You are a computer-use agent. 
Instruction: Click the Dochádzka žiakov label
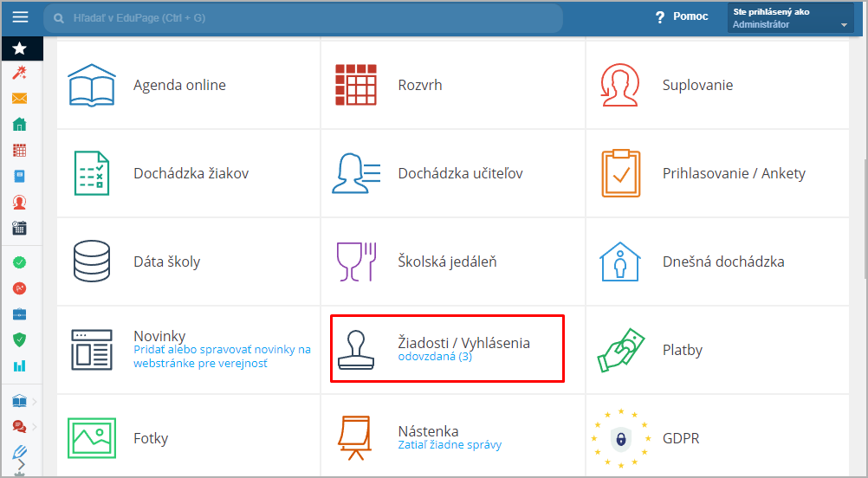(x=191, y=173)
